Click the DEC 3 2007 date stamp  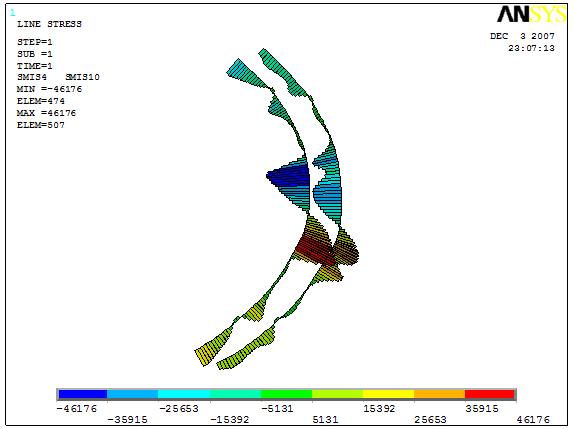coord(522,36)
